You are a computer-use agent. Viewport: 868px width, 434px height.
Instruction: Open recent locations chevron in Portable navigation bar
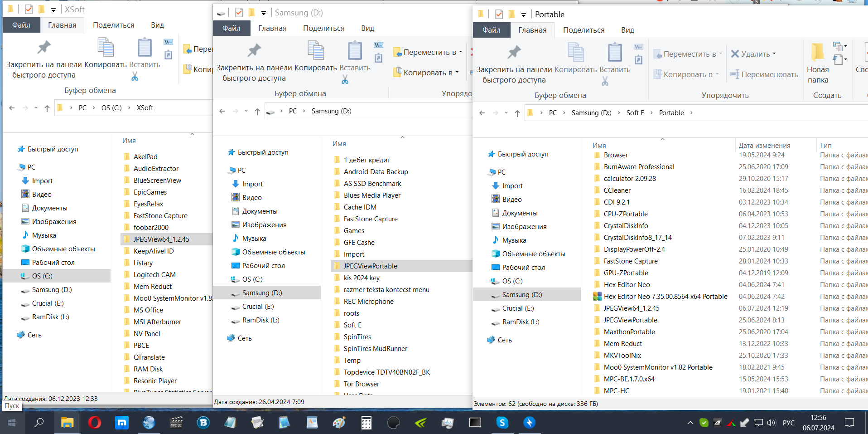506,113
